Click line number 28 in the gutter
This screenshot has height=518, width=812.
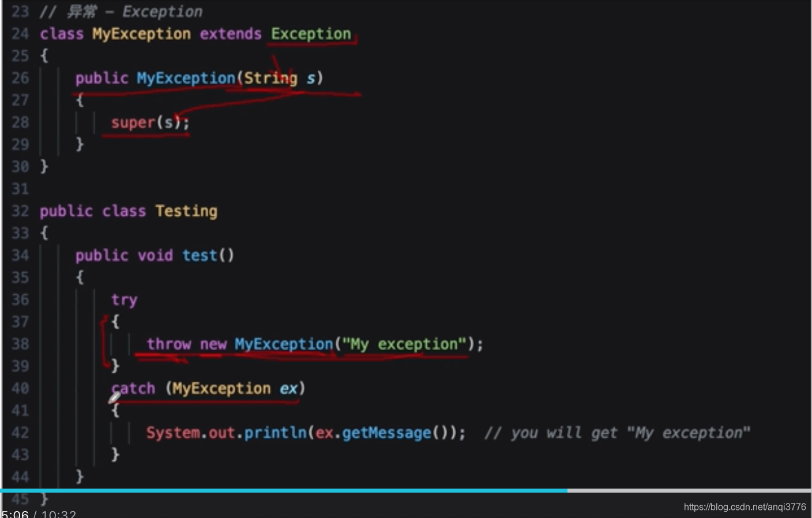tap(20, 122)
